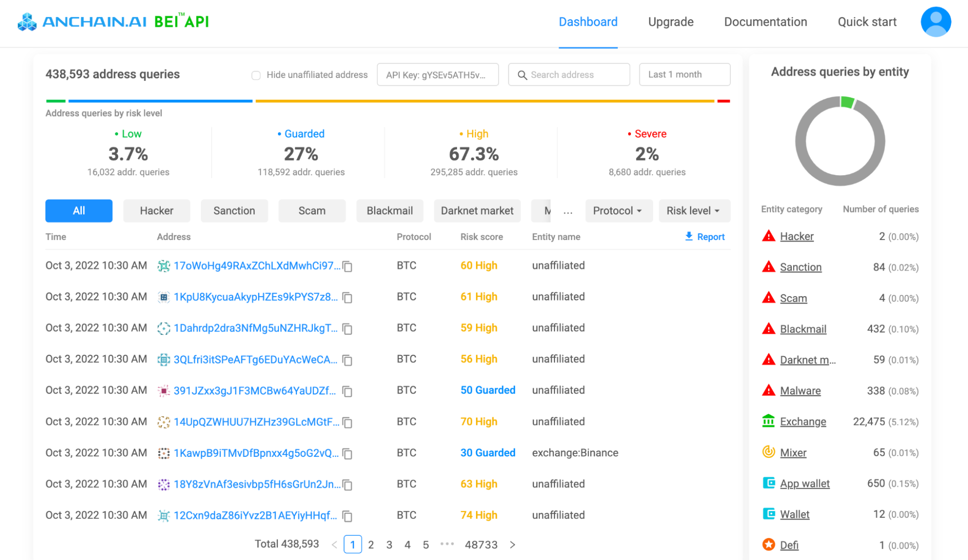Image resolution: width=968 pixels, height=560 pixels.
Task: Open the user profile avatar
Action: tap(936, 21)
